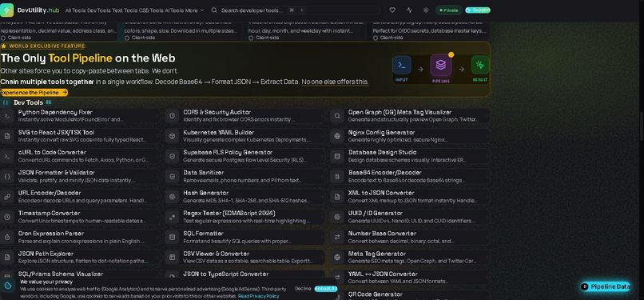Image resolution: width=644 pixels, height=300 pixels.
Task: Open CSS Tools in the top navigation
Action: point(151,10)
